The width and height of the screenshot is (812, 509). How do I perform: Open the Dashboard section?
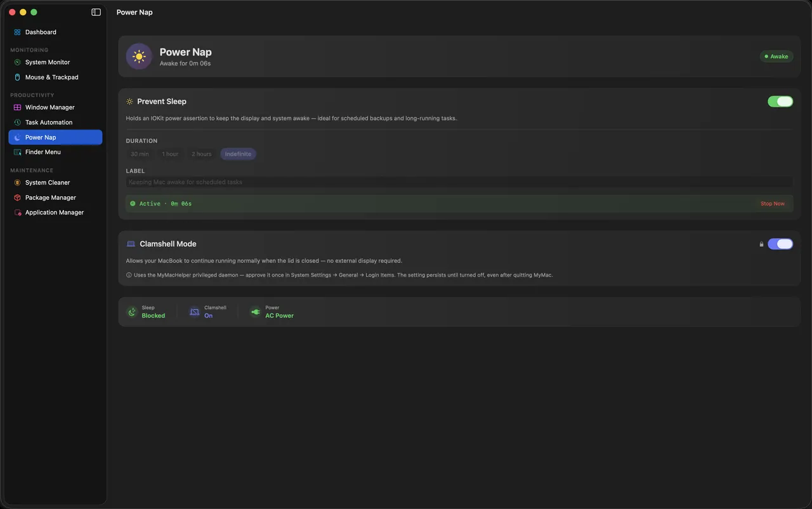(x=55, y=32)
